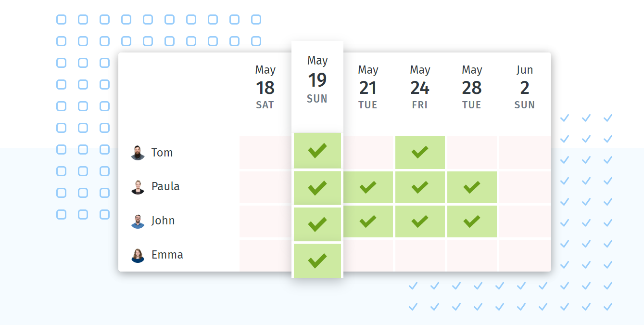Image resolution: width=644 pixels, height=325 pixels.
Task: Uncheck John's May 24 green cell
Action: pyautogui.click(x=420, y=221)
